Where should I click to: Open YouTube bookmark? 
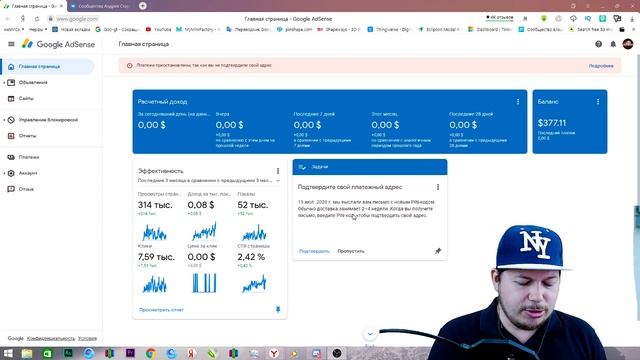pos(159,29)
